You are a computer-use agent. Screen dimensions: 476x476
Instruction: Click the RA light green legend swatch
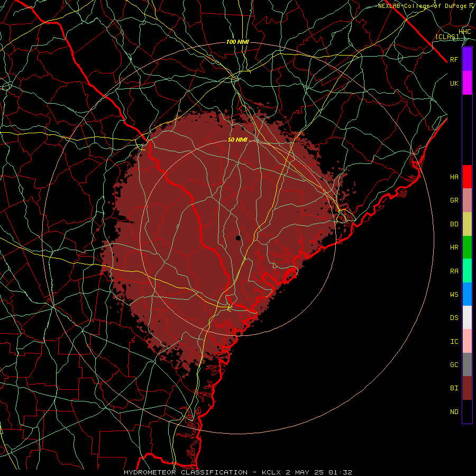467,271
